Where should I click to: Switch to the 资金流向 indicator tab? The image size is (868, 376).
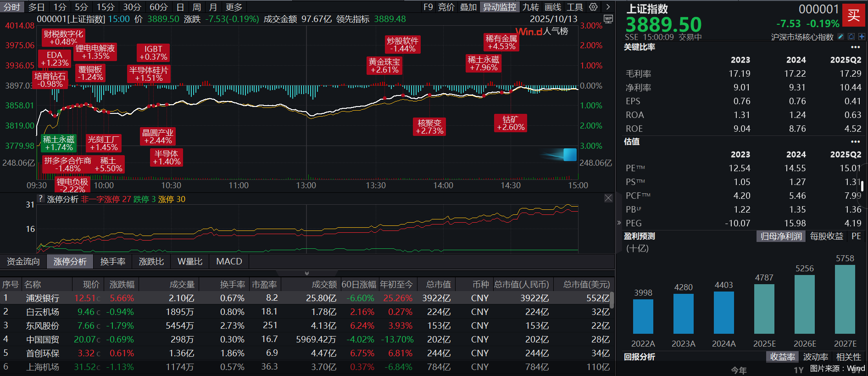[23, 262]
